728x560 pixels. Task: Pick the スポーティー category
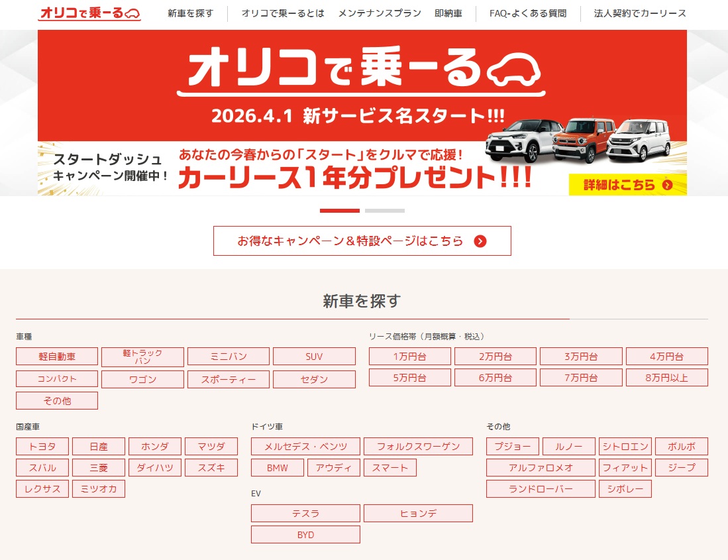(229, 379)
